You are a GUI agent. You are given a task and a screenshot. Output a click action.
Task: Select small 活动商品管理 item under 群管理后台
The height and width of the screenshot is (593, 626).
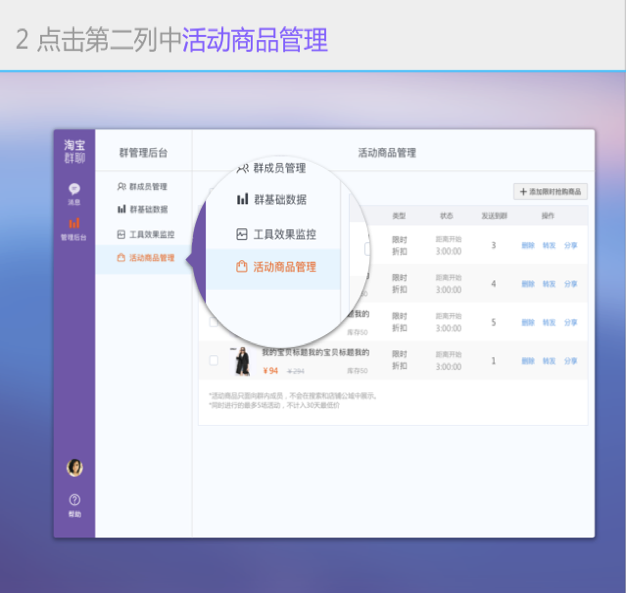[146, 258]
